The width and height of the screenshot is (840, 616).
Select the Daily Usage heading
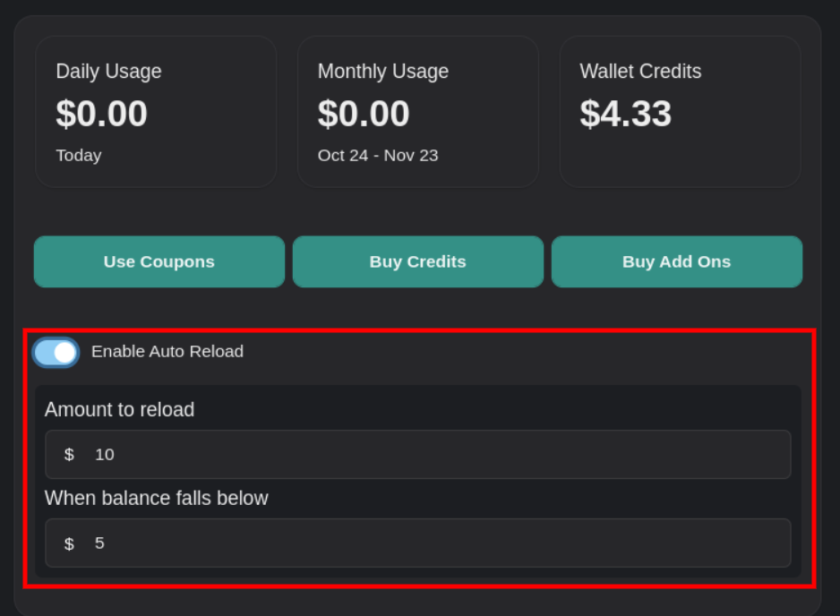(x=108, y=72)
